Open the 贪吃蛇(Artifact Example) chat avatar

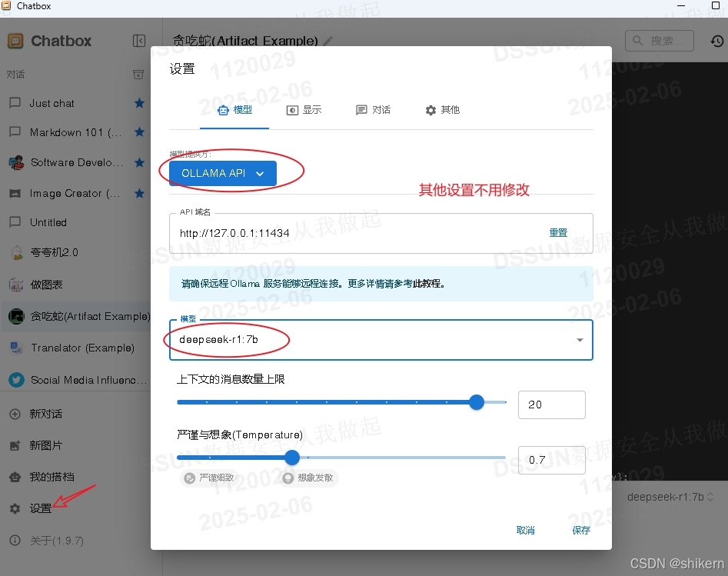(16, 316)
